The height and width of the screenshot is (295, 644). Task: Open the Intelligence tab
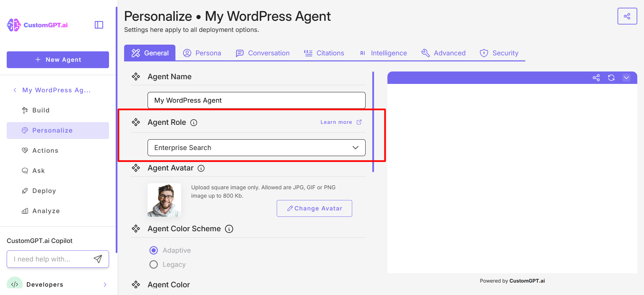coord(383,53)
